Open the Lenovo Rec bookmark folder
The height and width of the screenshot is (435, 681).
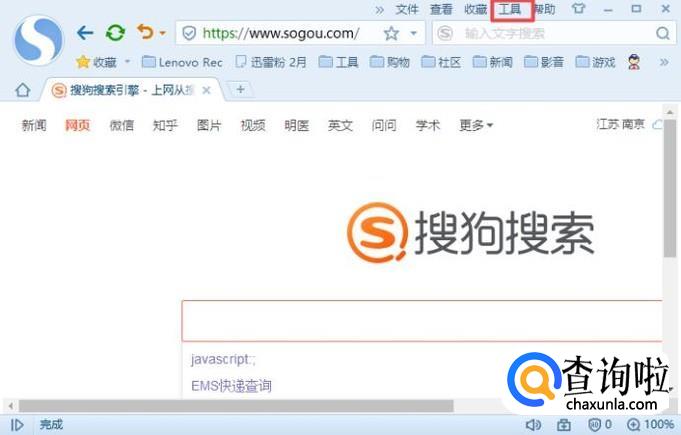click(x=182, y=63)
